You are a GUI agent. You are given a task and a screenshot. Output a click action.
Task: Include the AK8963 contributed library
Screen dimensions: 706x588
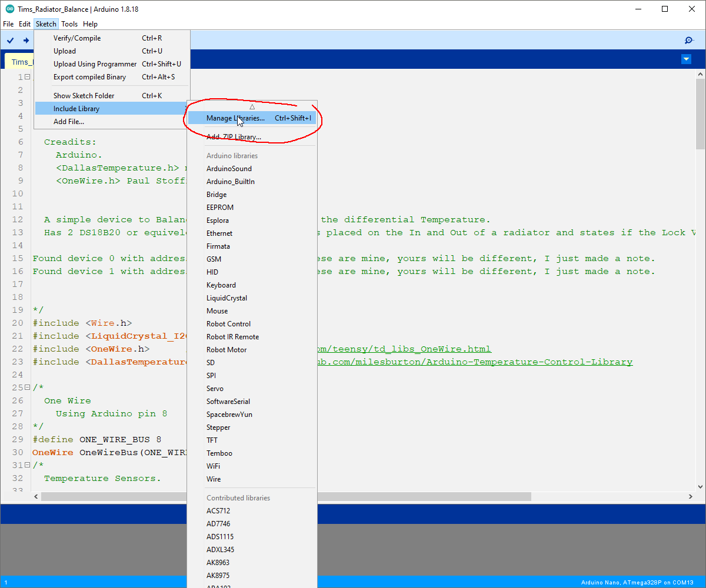pyautogui.click(x=252, y=563)
